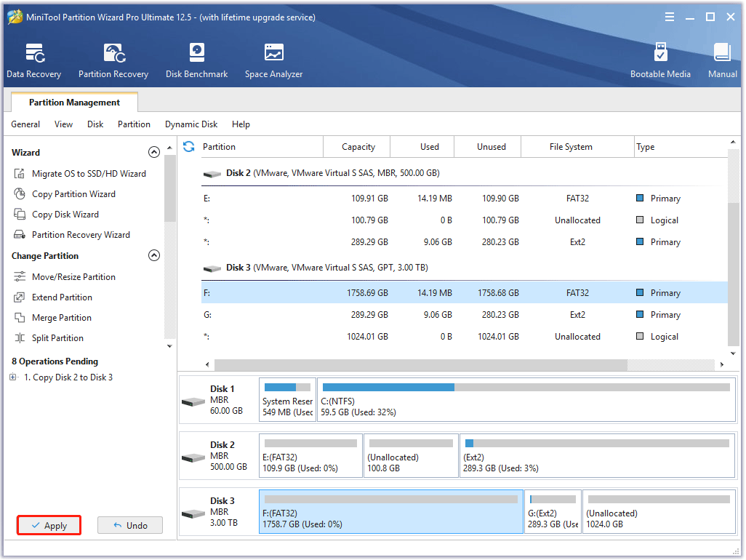Select the F:(FAT32) block on Disk 3 map

pyautogui.click(x=391, y=511)
